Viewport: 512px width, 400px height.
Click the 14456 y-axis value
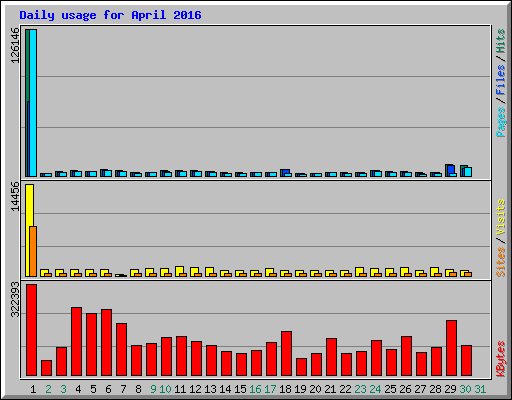click(x=15, y=196)
